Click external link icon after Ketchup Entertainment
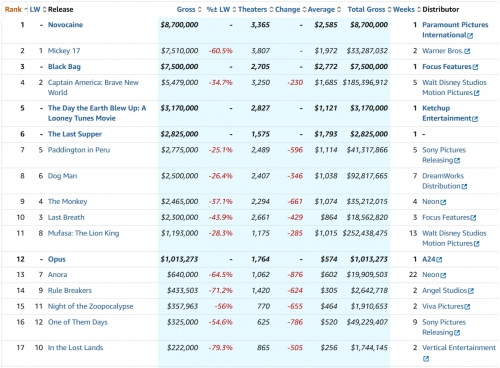This screenshot has width=500, height=368. pyautogui.click(x=475, y=119)
